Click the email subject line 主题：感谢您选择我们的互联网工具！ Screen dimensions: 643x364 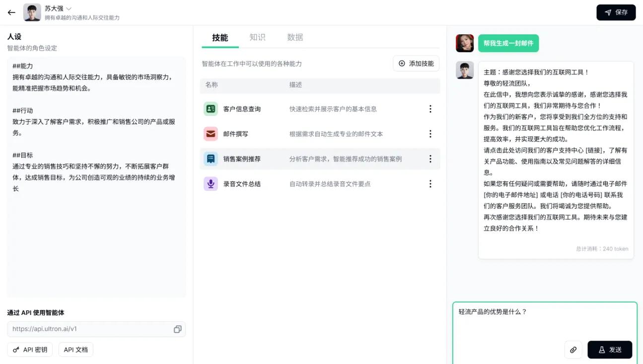pos(536,72)
